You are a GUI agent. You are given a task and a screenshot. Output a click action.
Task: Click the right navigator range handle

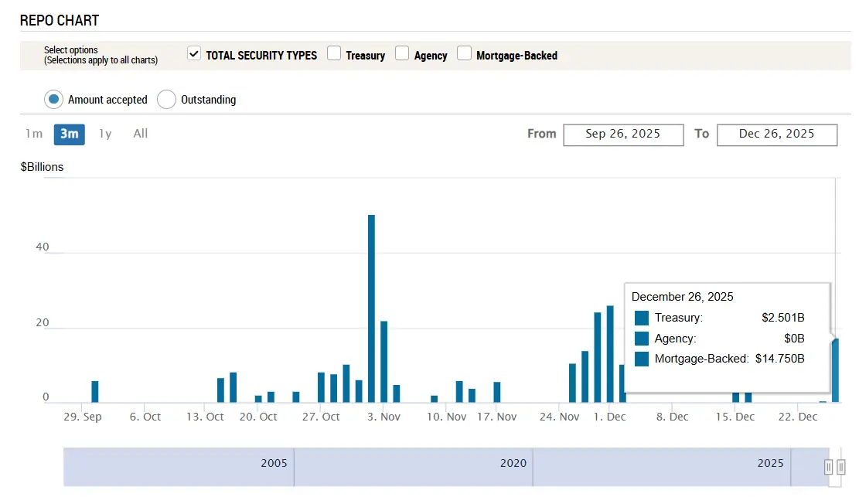840,467
